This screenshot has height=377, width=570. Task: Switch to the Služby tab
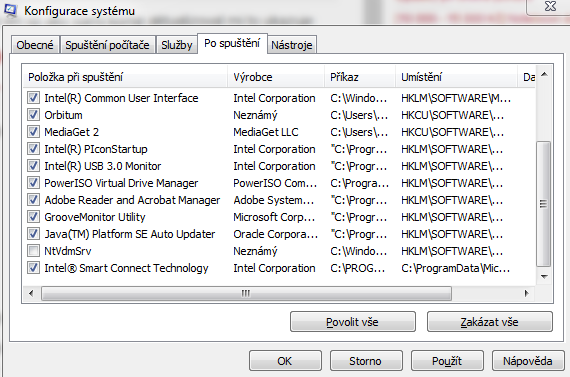[177, 45]
